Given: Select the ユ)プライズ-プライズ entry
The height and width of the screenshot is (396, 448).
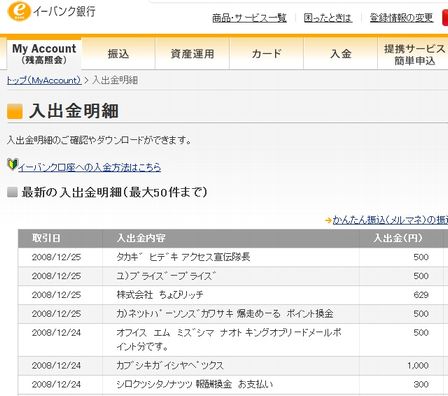Looking at the screenshot, I should coord(166,276).
